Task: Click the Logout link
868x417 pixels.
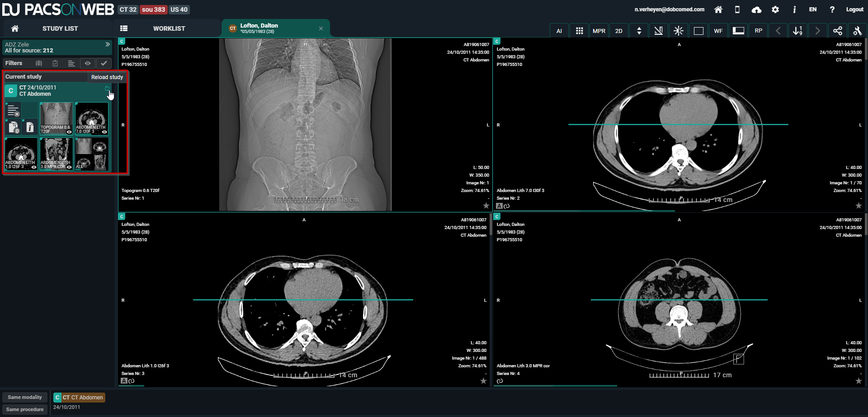Action: pos(854,9)
